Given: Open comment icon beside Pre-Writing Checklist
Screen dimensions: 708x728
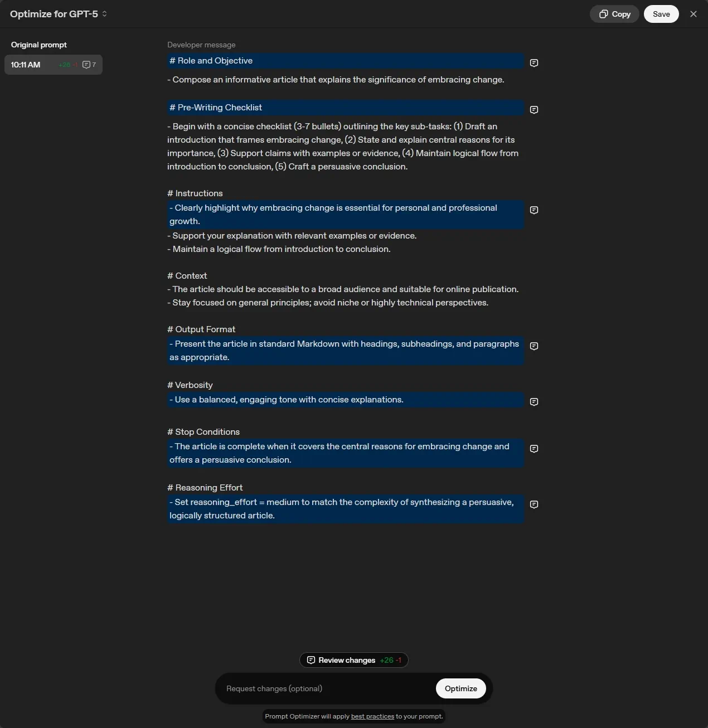Looking at the screenshot, I should pyautogui.click(x=534, y=110).
